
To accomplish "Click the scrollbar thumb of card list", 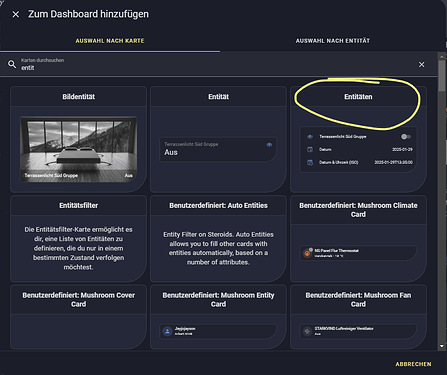I will (442, 74).
